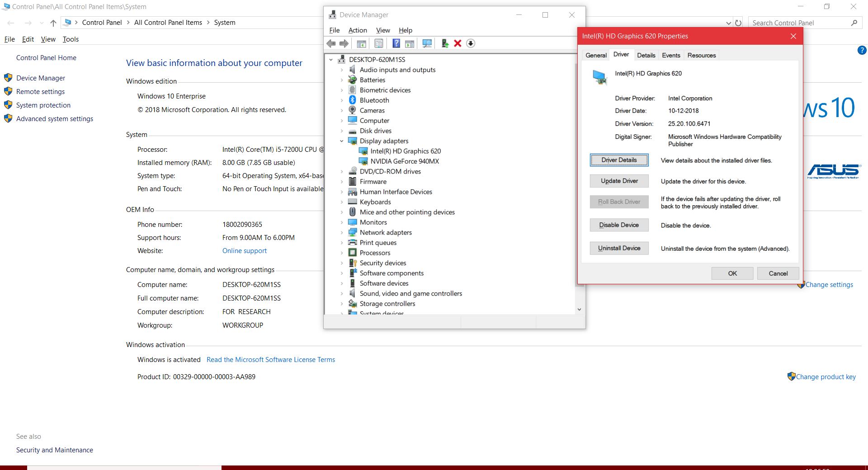Click the Forward arrow in Device Manager toolbar
868x470 pixels.
344,43
